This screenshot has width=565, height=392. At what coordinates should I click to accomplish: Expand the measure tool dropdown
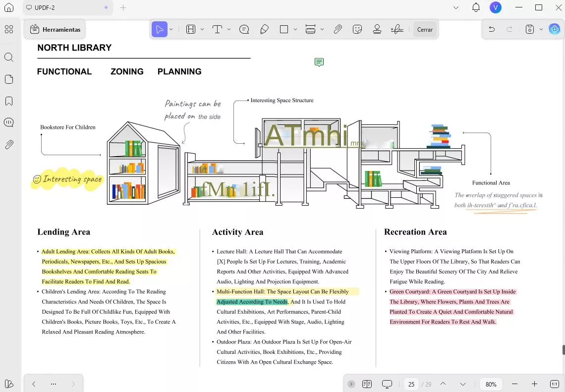[x=322, y=30]
